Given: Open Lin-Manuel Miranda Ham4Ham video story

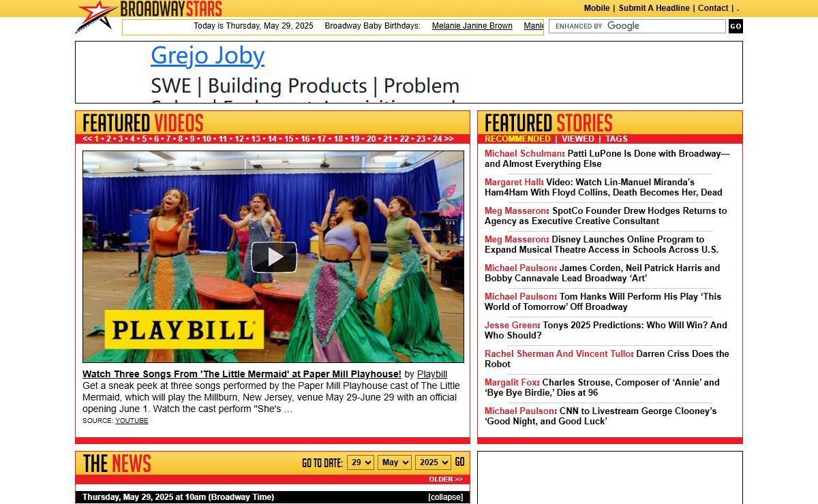Looking at the screenshot, I should [604, 187].
